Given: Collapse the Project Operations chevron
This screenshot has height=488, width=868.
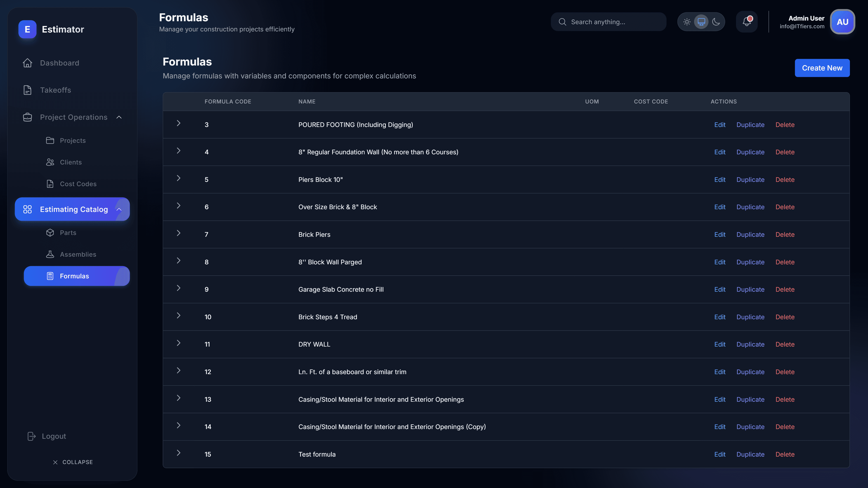Looking at the screenshot, I should (x=119, y=117).
